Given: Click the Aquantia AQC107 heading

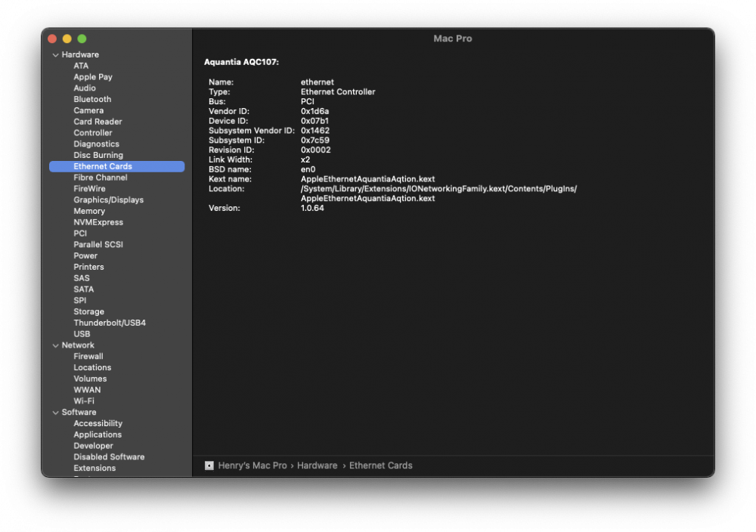Looking at the screenshot, I should [241, 62].
